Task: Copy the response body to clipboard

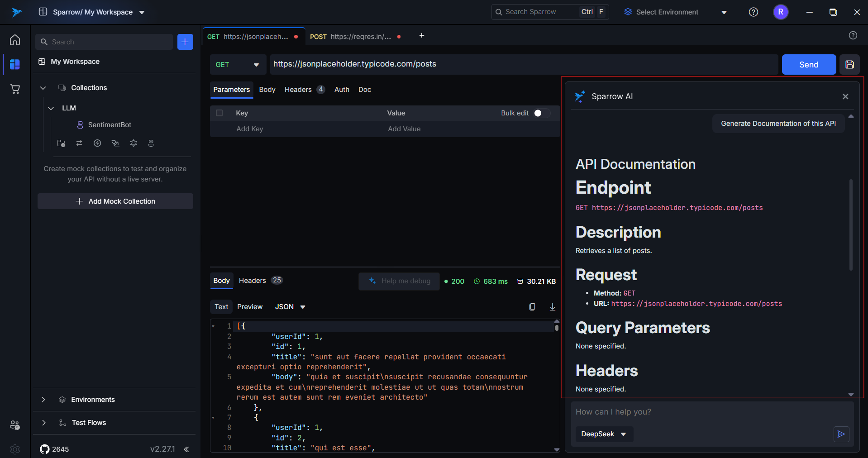Action: [532, 307]
